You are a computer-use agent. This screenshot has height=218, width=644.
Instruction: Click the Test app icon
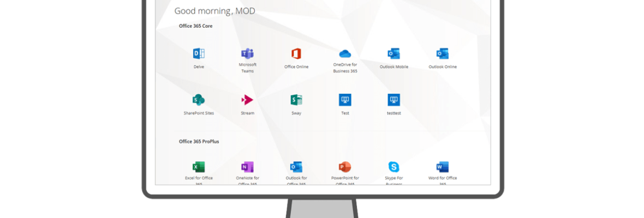345,100
